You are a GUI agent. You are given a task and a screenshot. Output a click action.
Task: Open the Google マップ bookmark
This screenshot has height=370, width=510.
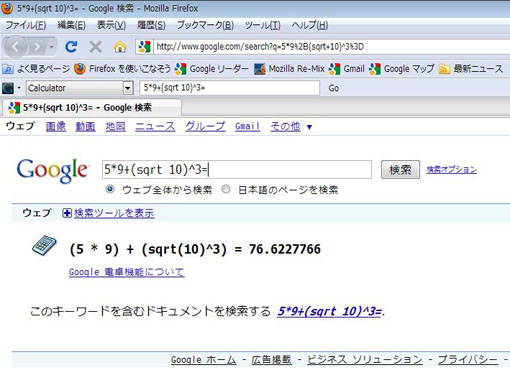click(x=402, y=69)
